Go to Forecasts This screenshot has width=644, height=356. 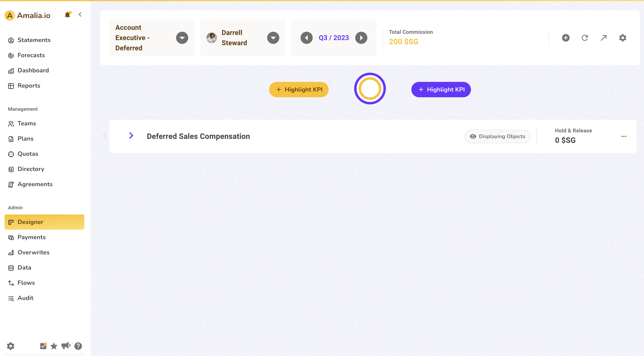44,55
